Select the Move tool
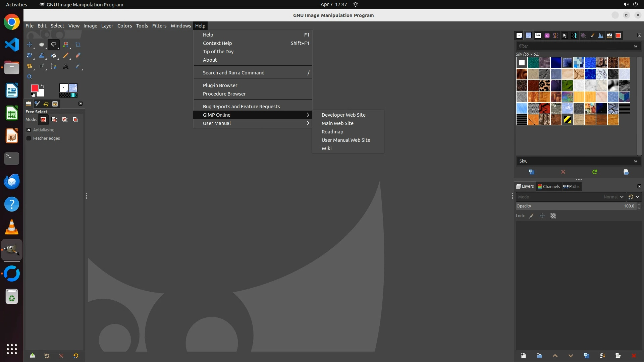 pyautogui.click(x=30, y=45)
